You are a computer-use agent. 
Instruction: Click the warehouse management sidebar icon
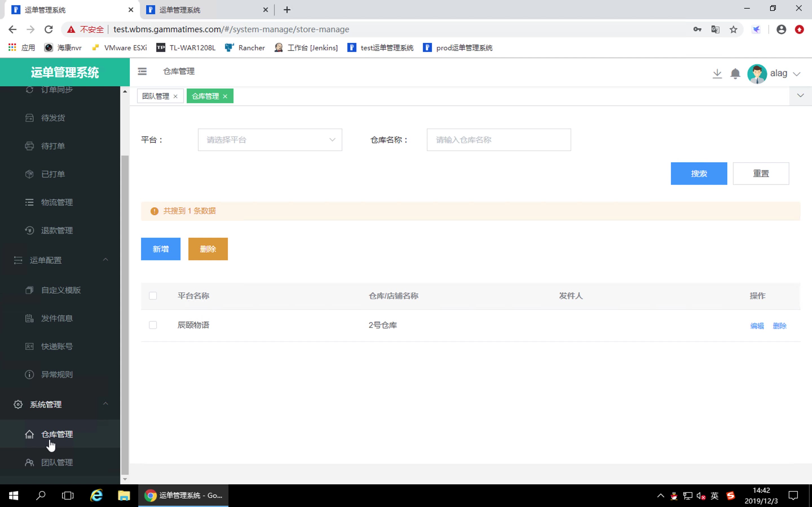click(29, 434)
